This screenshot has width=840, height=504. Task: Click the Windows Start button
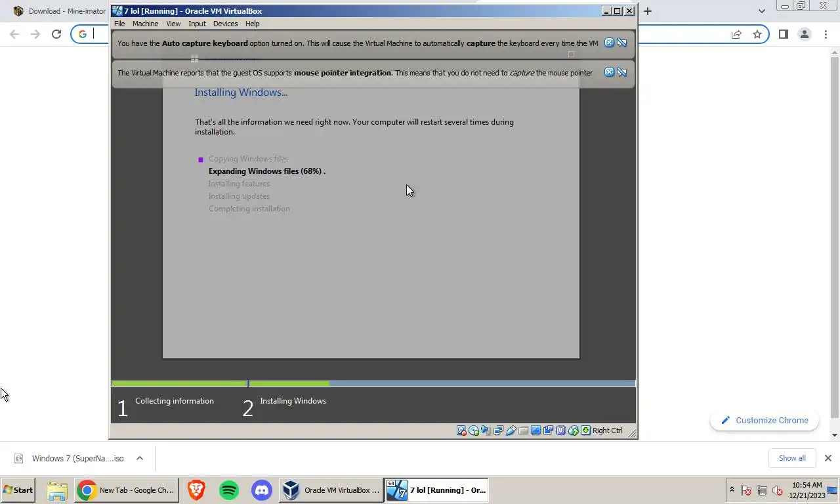coord(18,490)
